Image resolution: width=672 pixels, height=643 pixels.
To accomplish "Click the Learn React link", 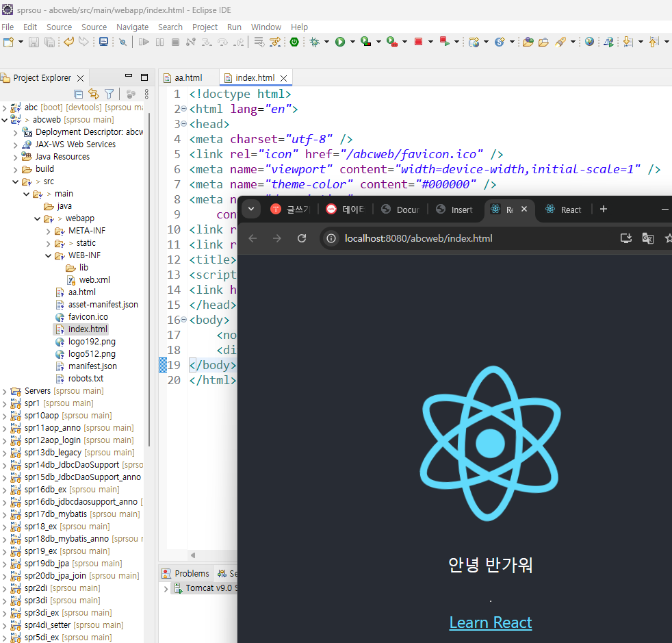I will click(490, 622).
